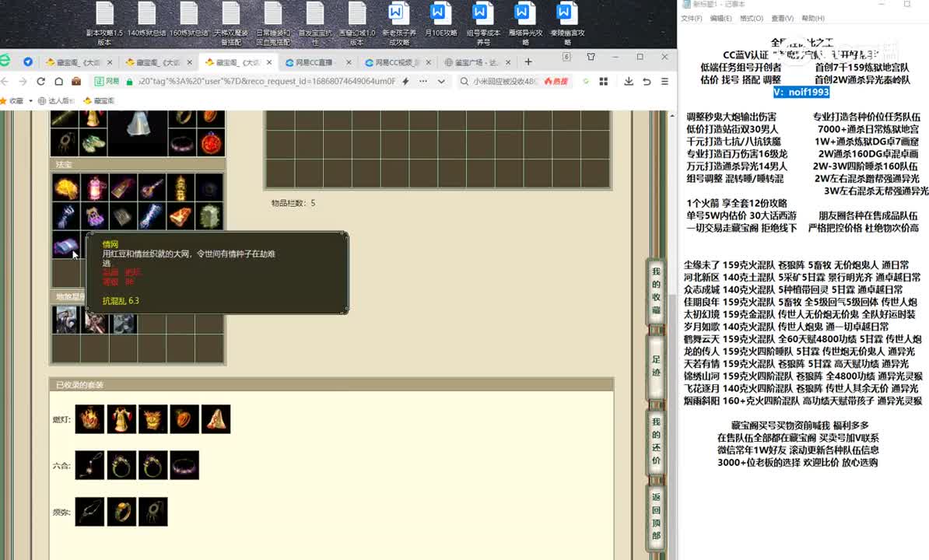Open the three-dots more options in address bar
The width and height of the screenshot is (929, 560).
pos(423,81)
